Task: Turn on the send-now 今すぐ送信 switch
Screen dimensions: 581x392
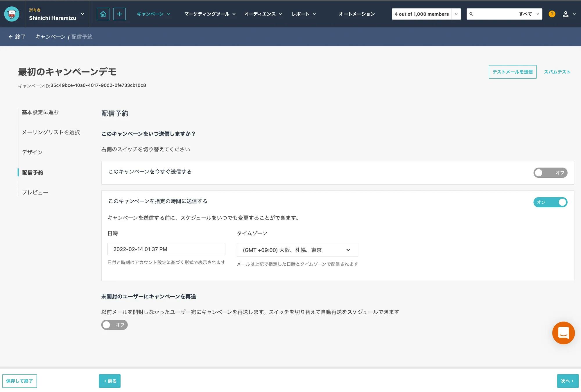Action: tap(550, 173)
